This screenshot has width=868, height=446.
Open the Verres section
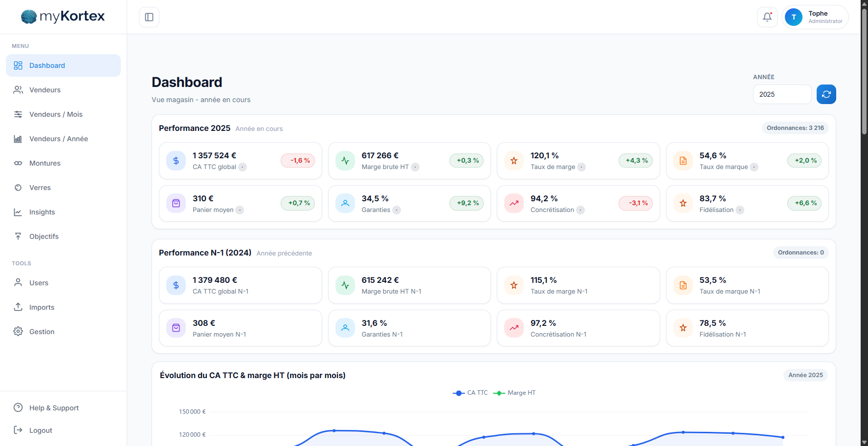pyautogui.click(x=40, y=188)
